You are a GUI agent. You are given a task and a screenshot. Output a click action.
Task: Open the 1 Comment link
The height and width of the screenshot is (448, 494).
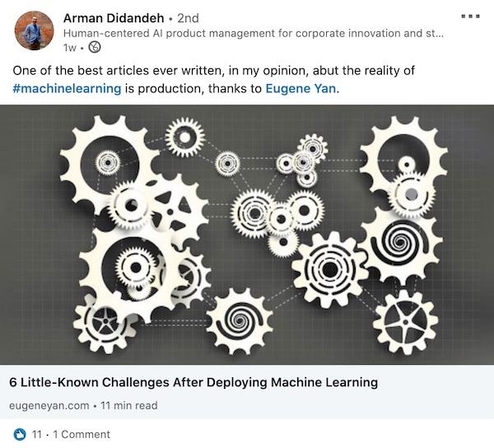[82, 435]
